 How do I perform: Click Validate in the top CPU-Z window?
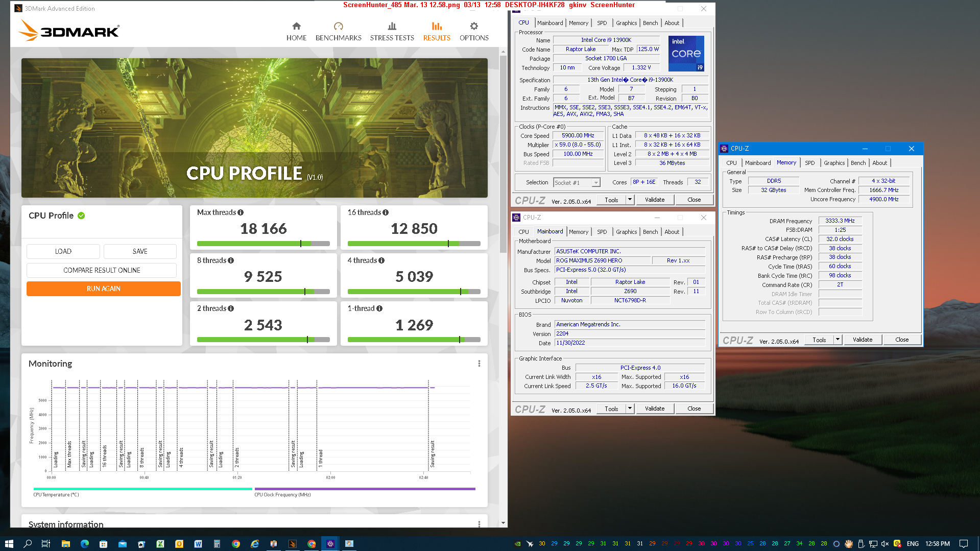(x=655, y=200)
